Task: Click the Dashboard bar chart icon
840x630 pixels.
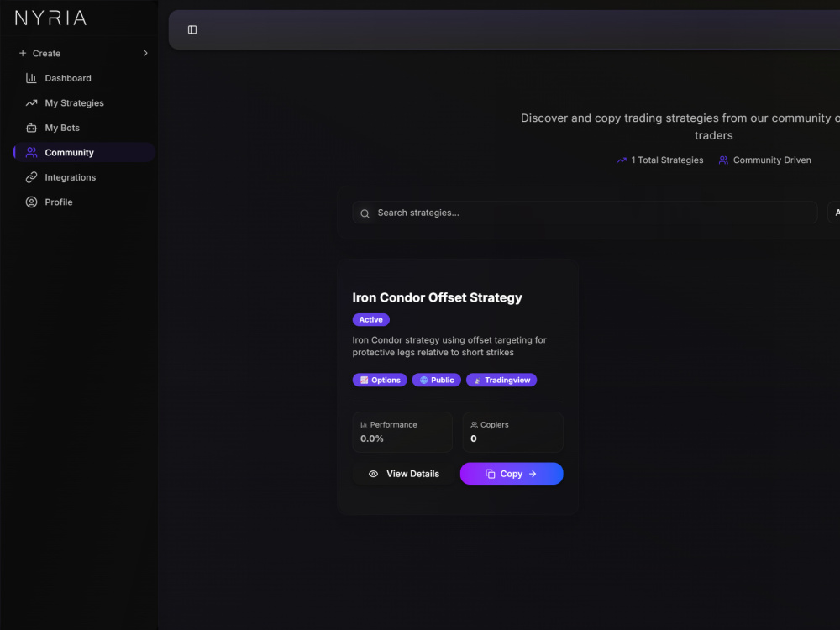Action: click(x=32, y=78)
